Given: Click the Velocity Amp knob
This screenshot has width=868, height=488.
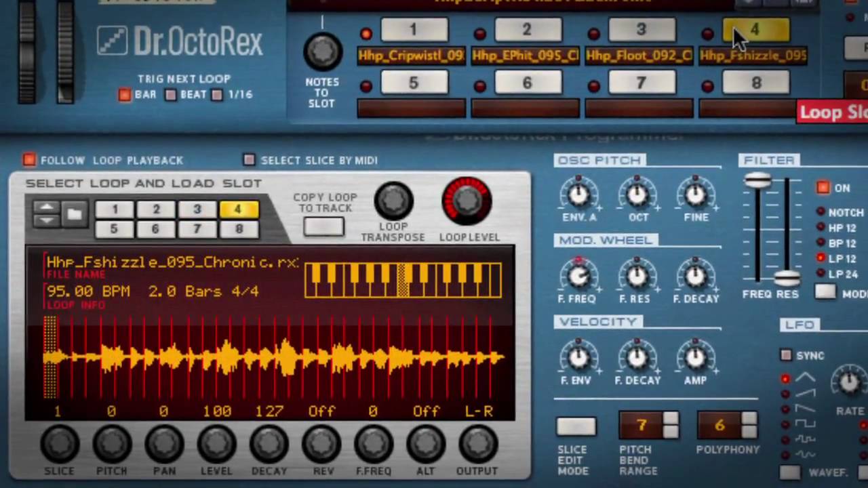Looking at the screenshot, I should [695, 357].
